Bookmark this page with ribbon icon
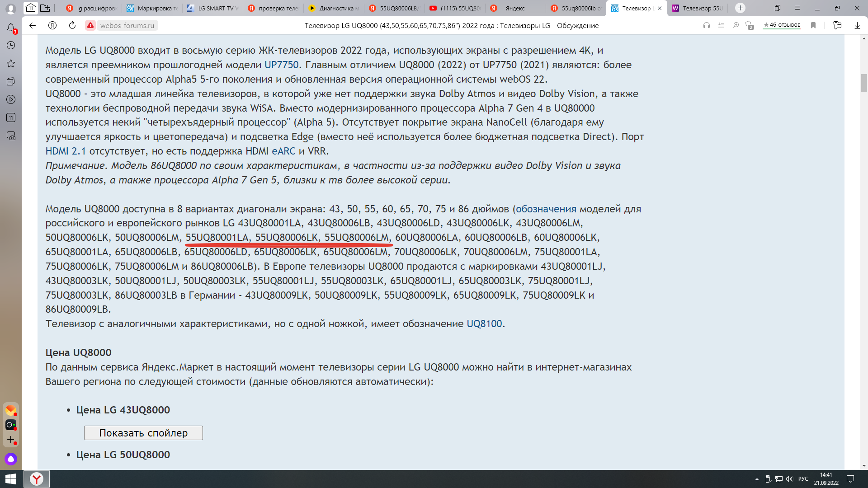Screen dimensions: 868x488 [x=813, y=25]
